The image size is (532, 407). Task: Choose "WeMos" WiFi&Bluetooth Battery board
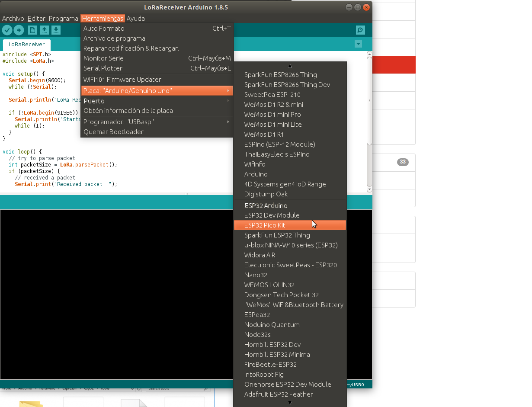pyautogui.click(x=290, y=305)
